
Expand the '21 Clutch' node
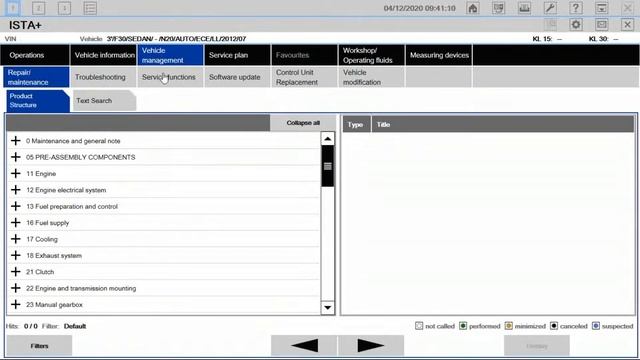(16, 271)
